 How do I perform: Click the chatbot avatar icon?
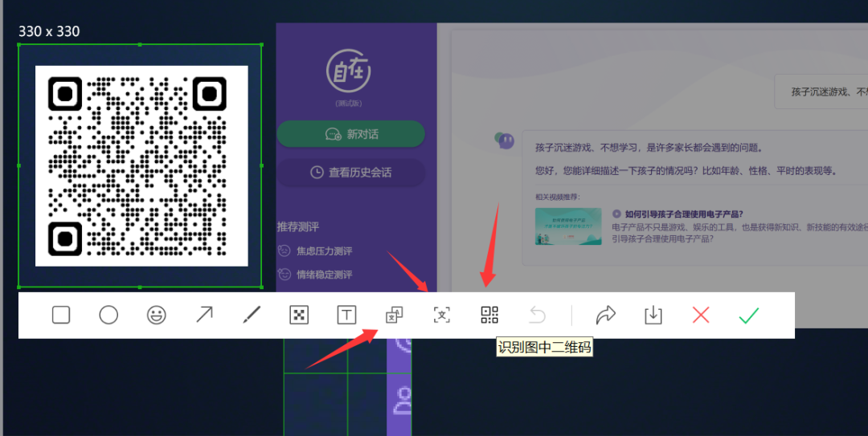tap(504, 141)
